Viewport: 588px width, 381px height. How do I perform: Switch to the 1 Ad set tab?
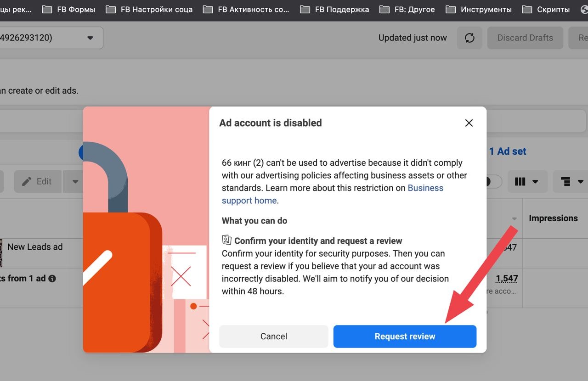(x=508, y=151)
